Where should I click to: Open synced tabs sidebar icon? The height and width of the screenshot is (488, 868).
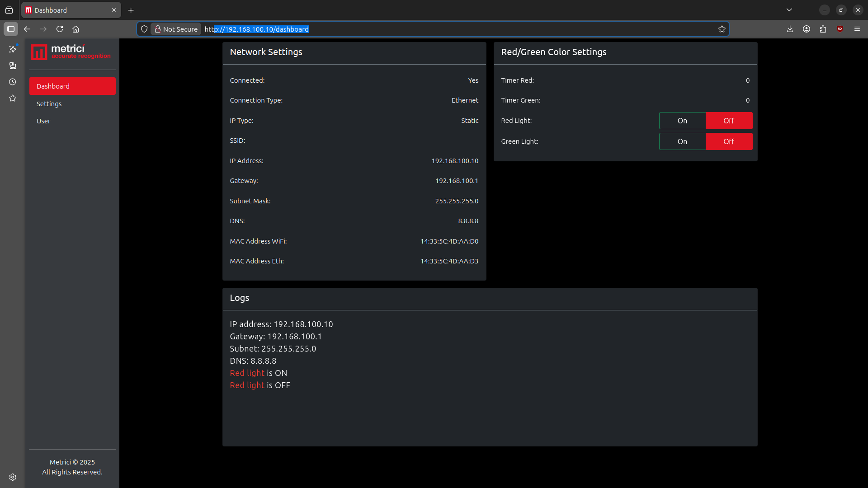coord(13,66)
